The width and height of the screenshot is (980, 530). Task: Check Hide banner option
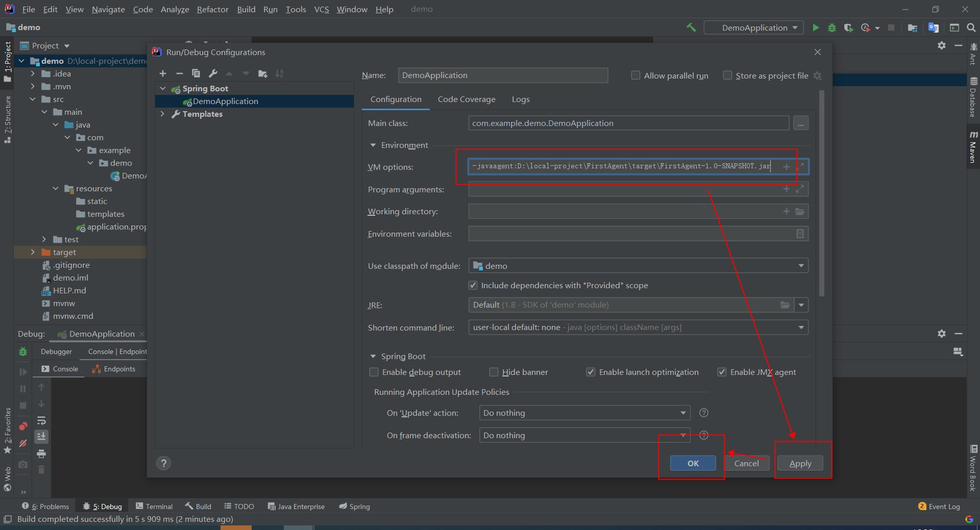point(494,372)
